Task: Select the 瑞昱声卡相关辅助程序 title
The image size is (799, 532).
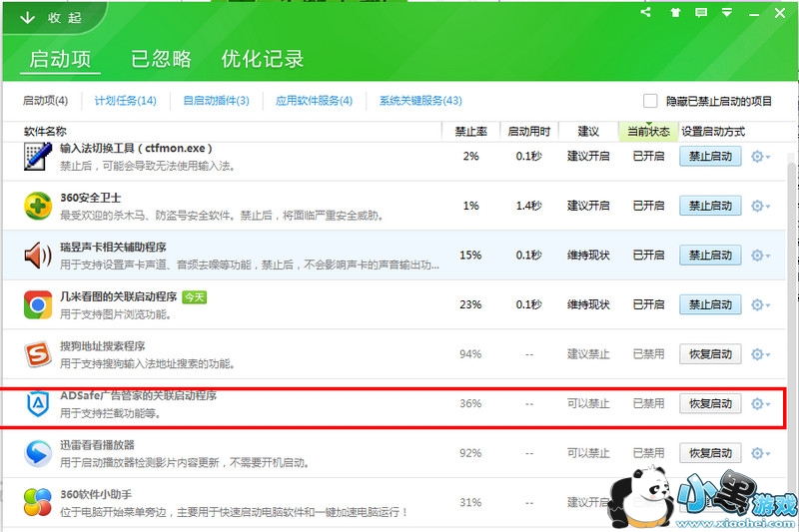Action: pos(113,247)
